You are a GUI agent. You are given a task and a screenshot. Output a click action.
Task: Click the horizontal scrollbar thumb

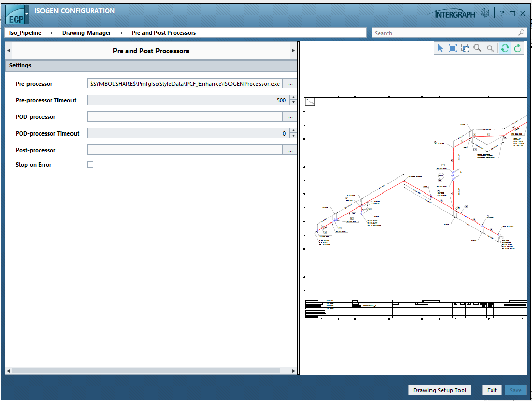(x=146, y=371)
